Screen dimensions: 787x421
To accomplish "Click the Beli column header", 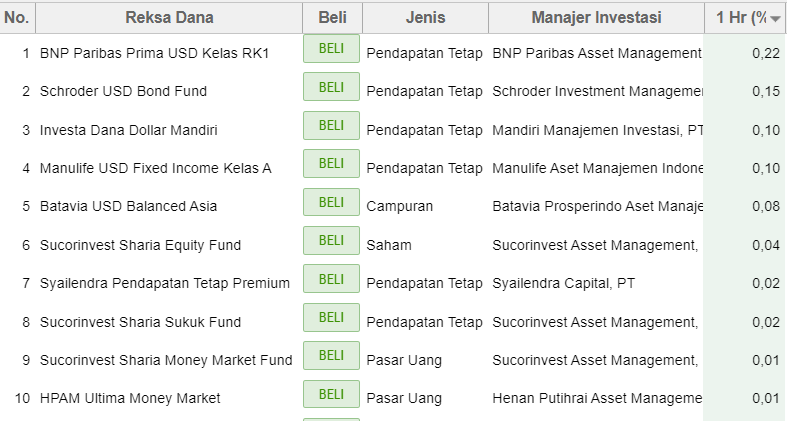I will point(332,18).
